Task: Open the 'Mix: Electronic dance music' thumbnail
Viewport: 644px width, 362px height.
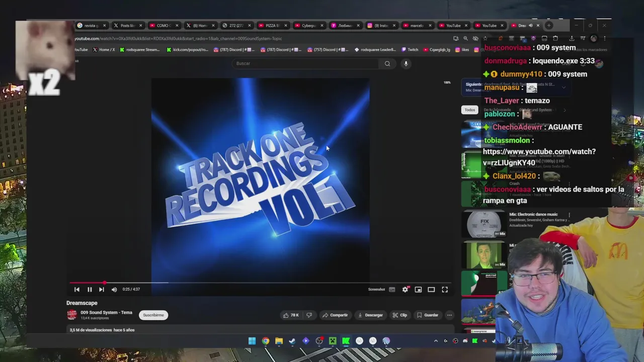Action: tap(484, 224)
